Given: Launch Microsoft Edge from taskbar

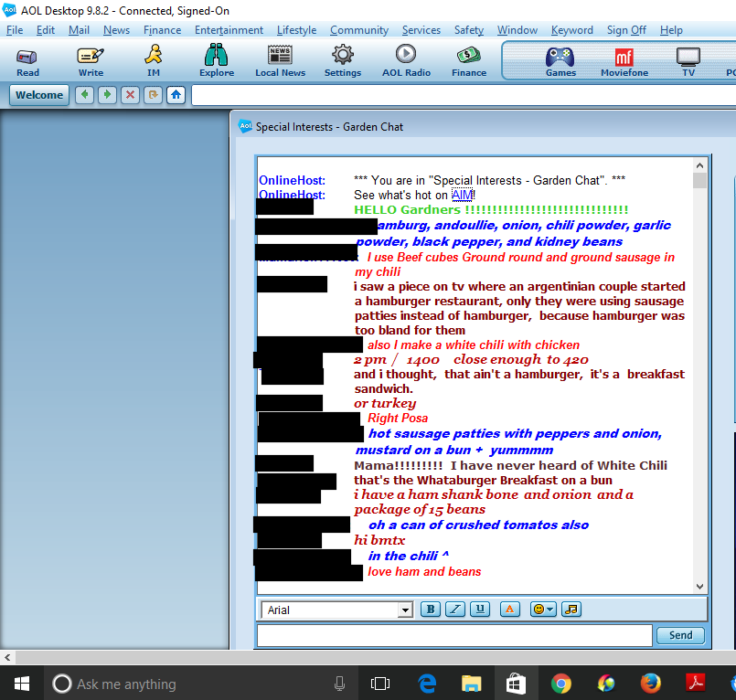Looking at the screenshot, I should [427, 684].
